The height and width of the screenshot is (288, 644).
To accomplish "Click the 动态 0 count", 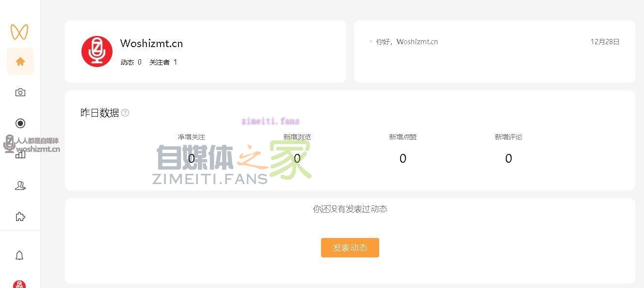I will 131,62.
